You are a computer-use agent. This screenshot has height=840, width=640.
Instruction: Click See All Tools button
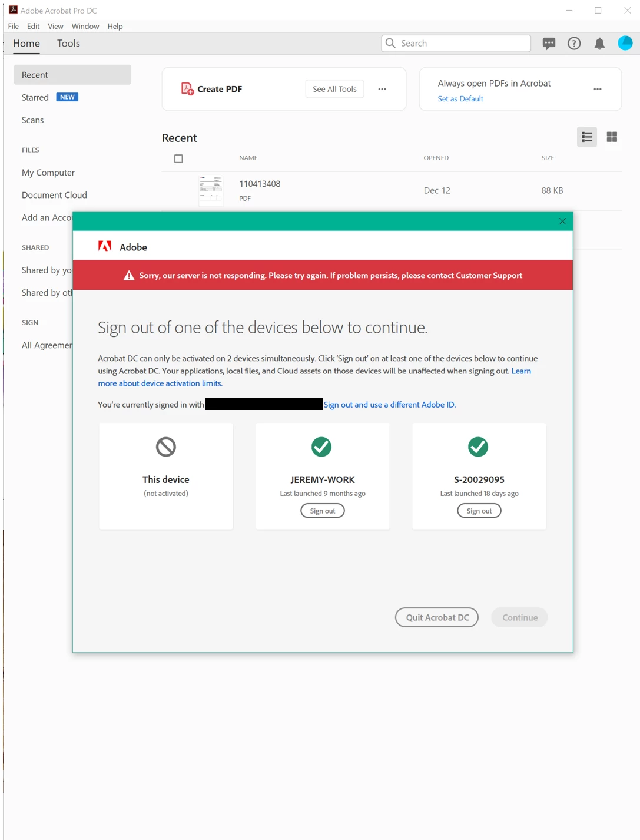click(x=334, y=89)
